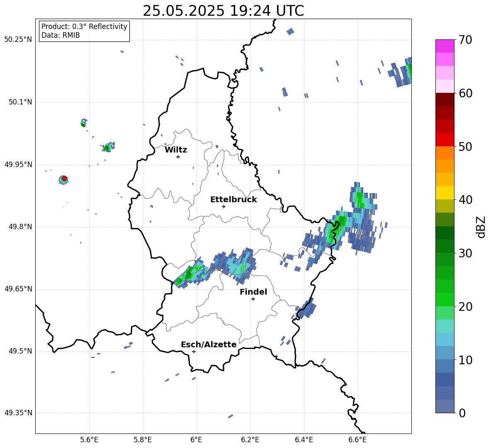Image resolution: width=491 pixels, height=448 pixels.
Task: Click the 50.25°N latitude tick label
Action: click(x=18, y=40)
